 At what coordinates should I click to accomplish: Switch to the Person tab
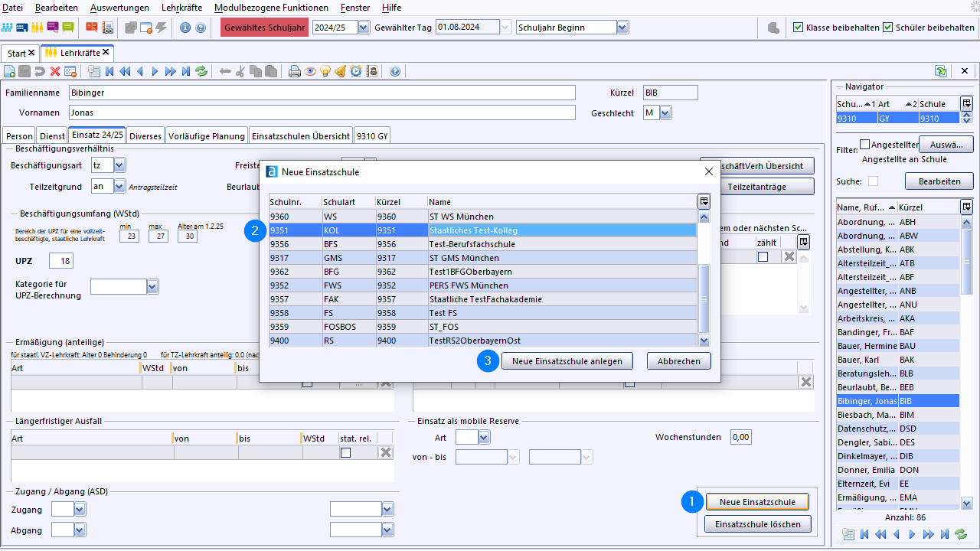[19, 136]
